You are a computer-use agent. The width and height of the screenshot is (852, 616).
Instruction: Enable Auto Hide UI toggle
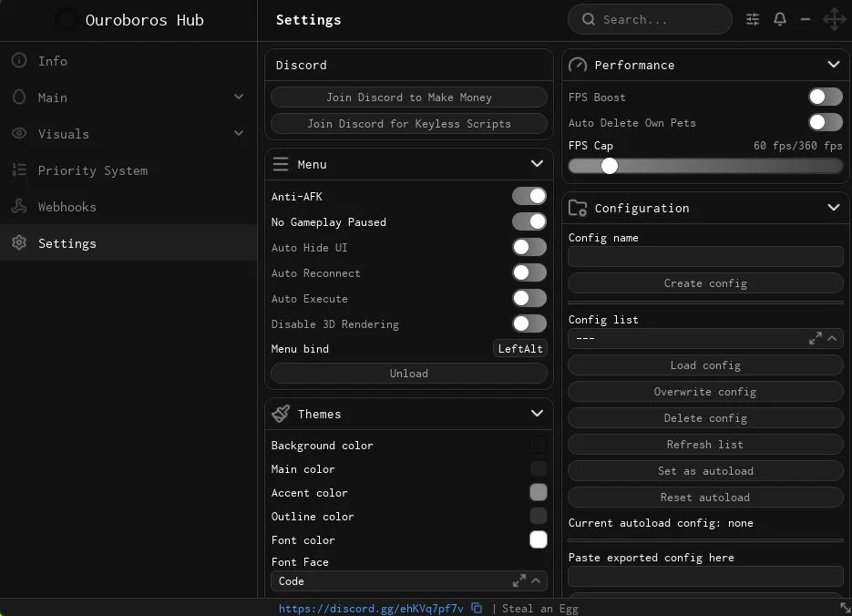click(529, 247)
